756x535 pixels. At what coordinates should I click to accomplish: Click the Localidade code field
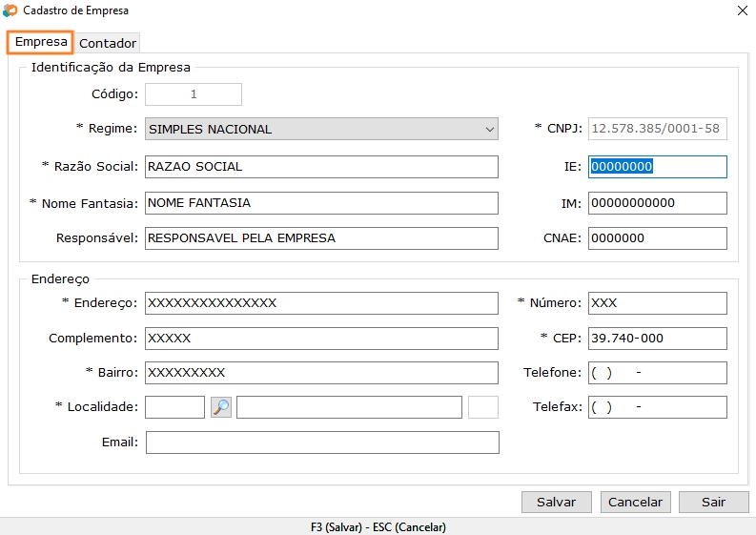click(x=174, y=407)
